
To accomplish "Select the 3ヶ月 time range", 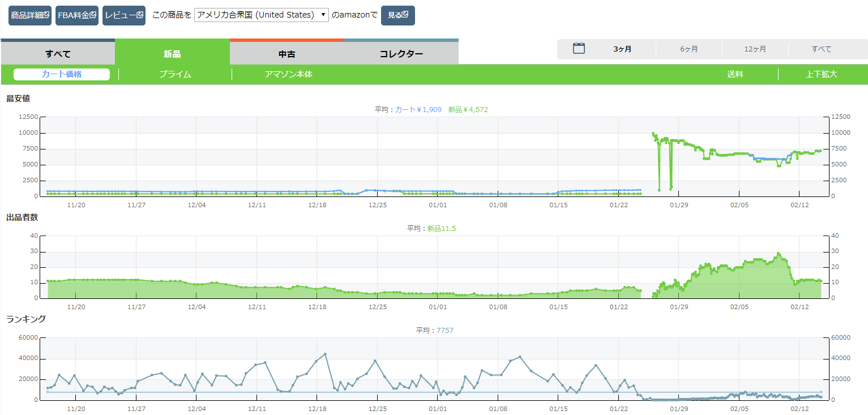I will (x=622, y=49).
